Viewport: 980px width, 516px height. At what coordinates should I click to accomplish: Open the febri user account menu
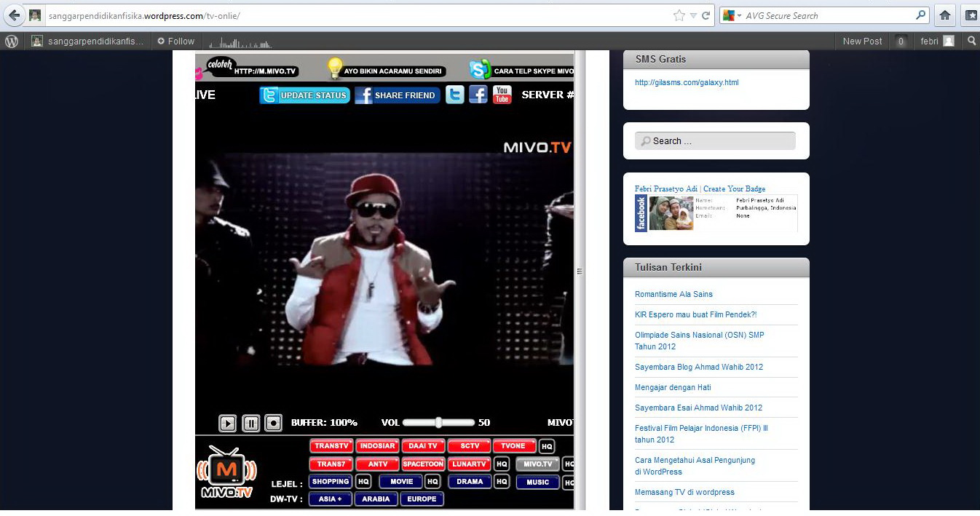(937, 41)
